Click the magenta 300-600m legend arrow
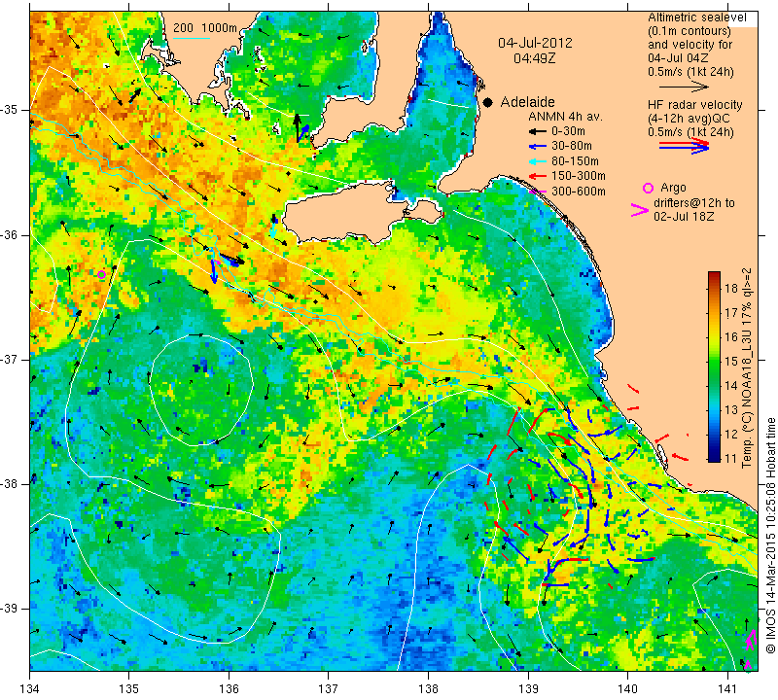The height and width of the screenshot is (700, 778). (538, 191)
